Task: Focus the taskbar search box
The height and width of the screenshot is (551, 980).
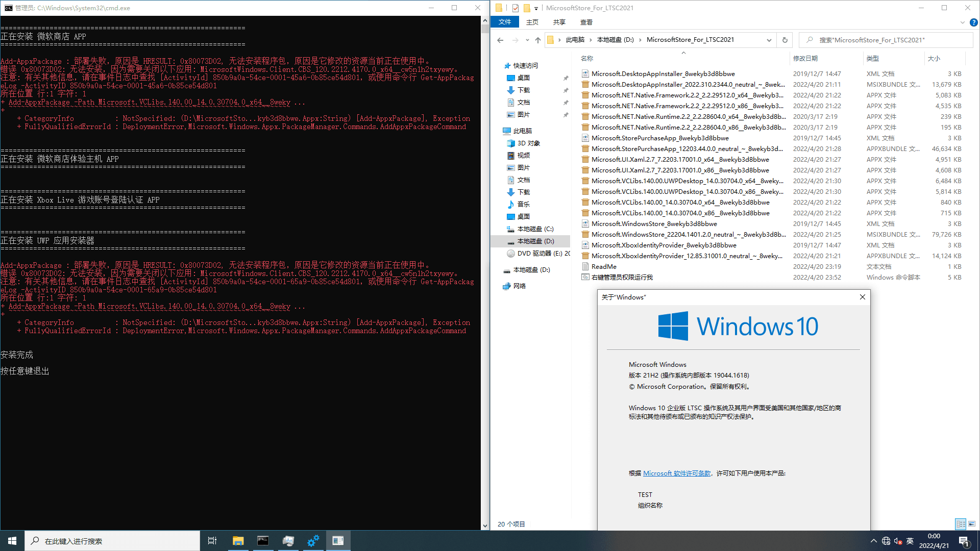Action: [112, 541]
